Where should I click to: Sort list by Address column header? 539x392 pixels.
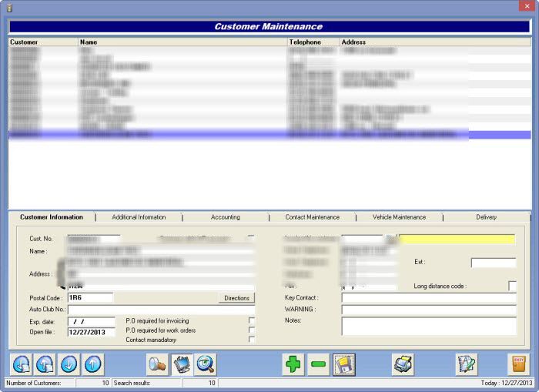(436, 42)
